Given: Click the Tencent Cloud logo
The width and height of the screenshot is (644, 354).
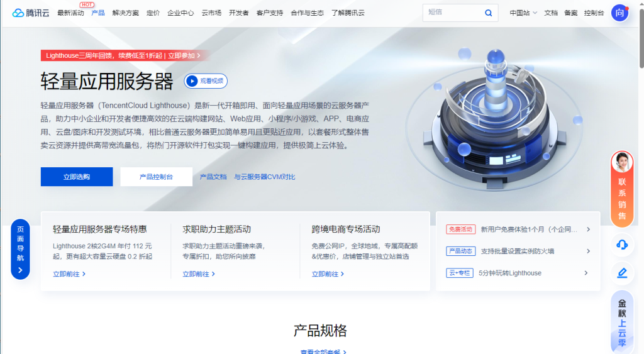Looking at the screenshot, I should tap(31, 13).
